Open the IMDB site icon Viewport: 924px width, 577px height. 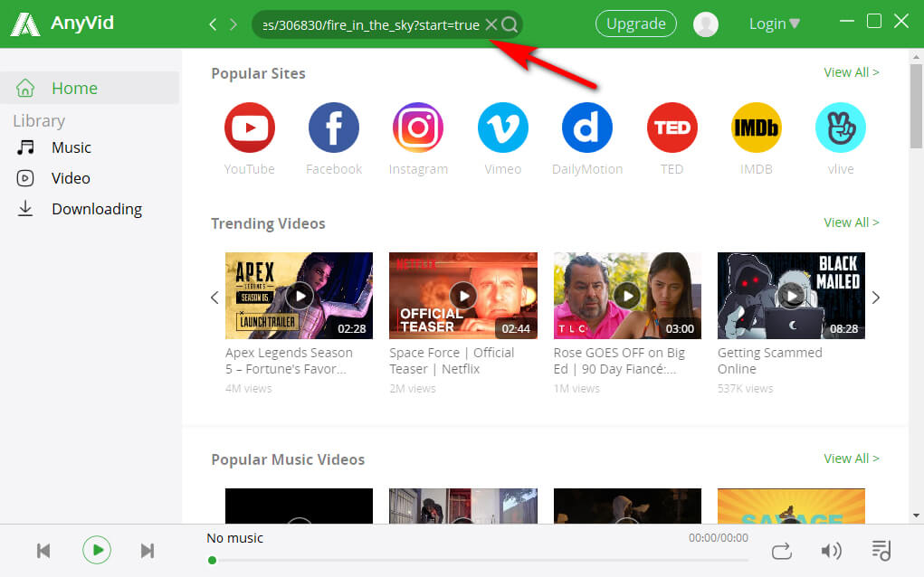(756, 128)
